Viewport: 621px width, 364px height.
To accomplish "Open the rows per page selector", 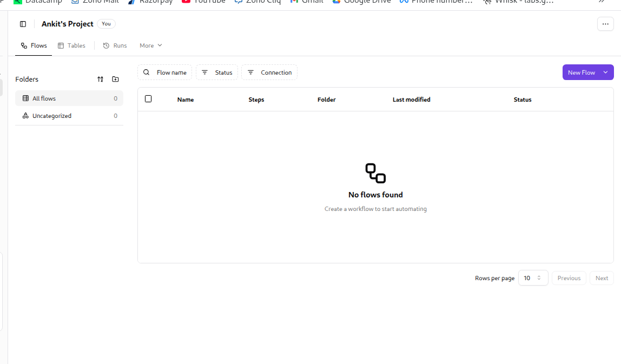I will (533, 278).
